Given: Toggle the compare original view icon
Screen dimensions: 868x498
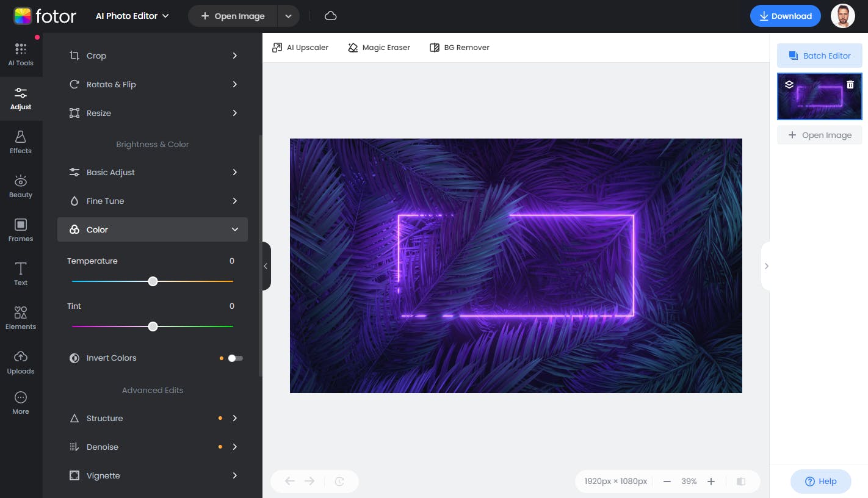Looking at the screenshot, I should click(741, 482).
